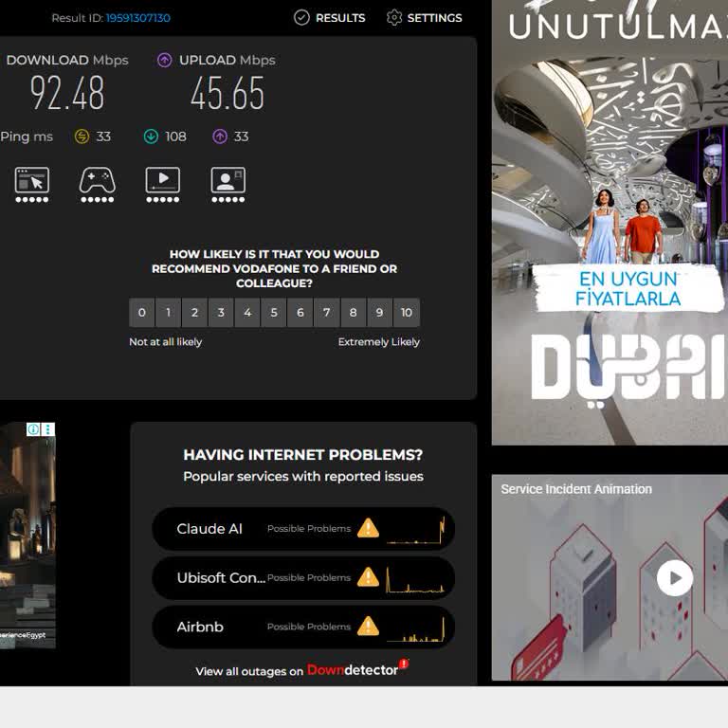Image resolution: width=728 pixels, height=728 pixels.
Task: Open the ad options three-dot icon
Action: click(48, 429)
